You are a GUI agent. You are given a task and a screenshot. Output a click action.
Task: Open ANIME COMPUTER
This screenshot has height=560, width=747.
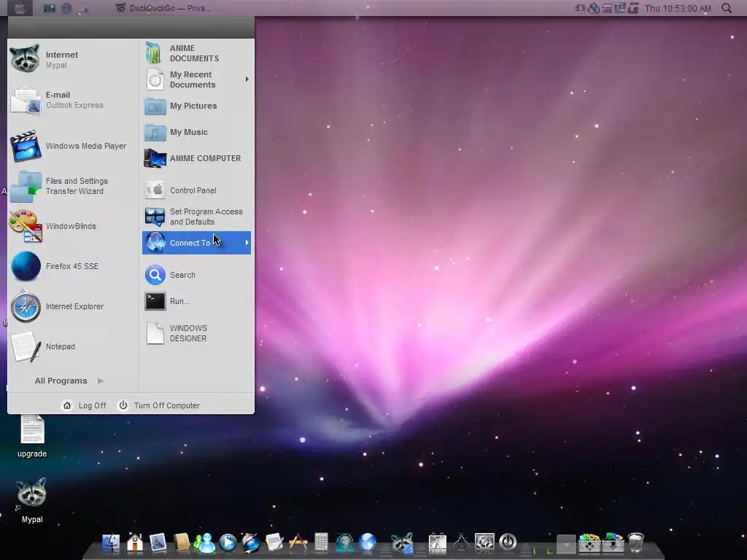pyautogui.click(x=196, y=158)
